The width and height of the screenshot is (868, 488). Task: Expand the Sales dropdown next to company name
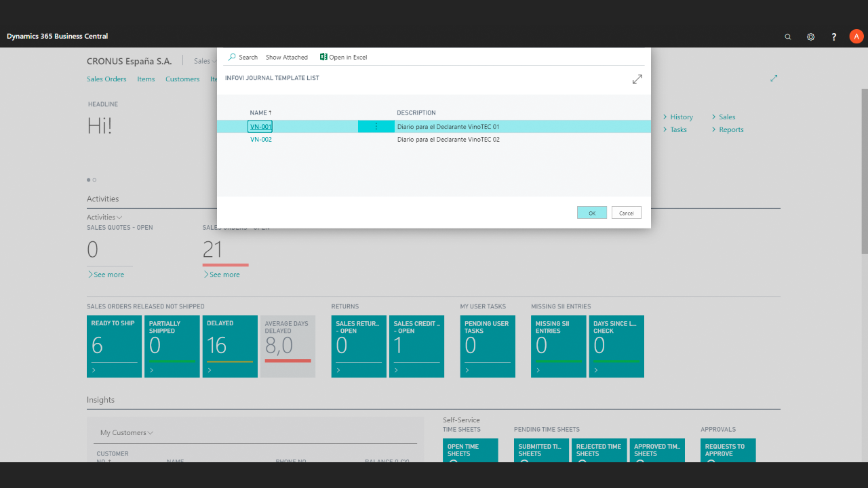coord(205,61)
